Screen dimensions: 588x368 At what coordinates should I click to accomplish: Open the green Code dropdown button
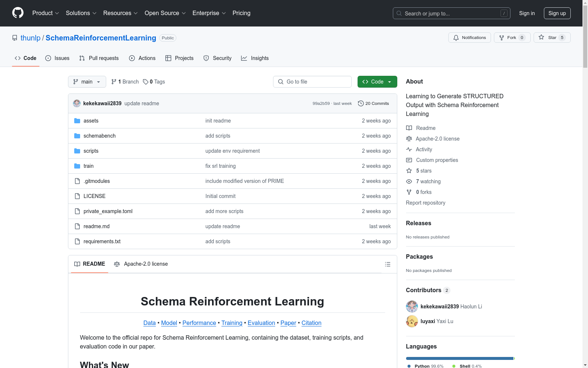[x=377, y=82]
